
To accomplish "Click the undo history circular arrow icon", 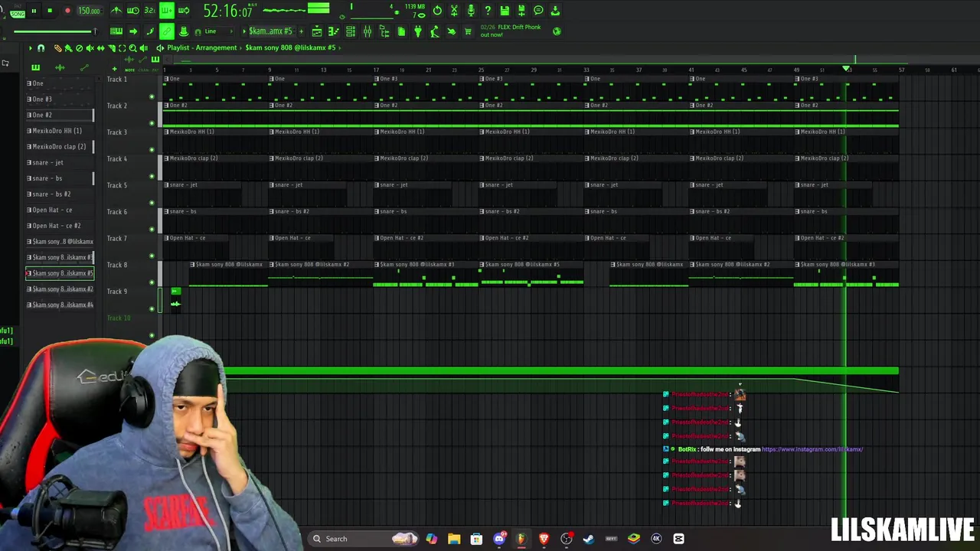I will coord(437,11).
